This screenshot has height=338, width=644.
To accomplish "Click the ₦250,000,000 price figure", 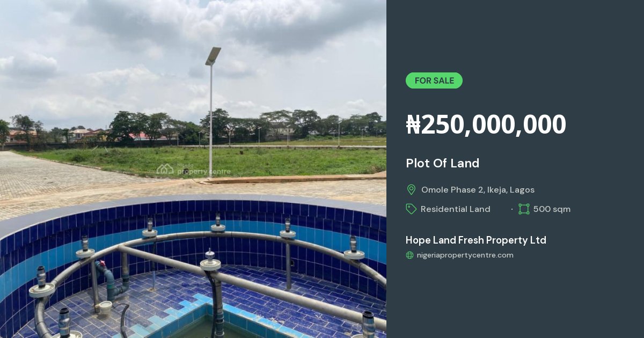I will (x=486, y=124).
